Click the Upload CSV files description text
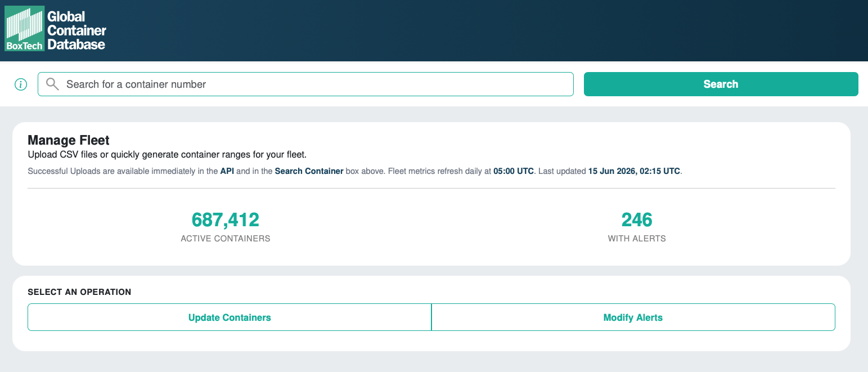The image size is (868, 372). (x=167, y=154)
